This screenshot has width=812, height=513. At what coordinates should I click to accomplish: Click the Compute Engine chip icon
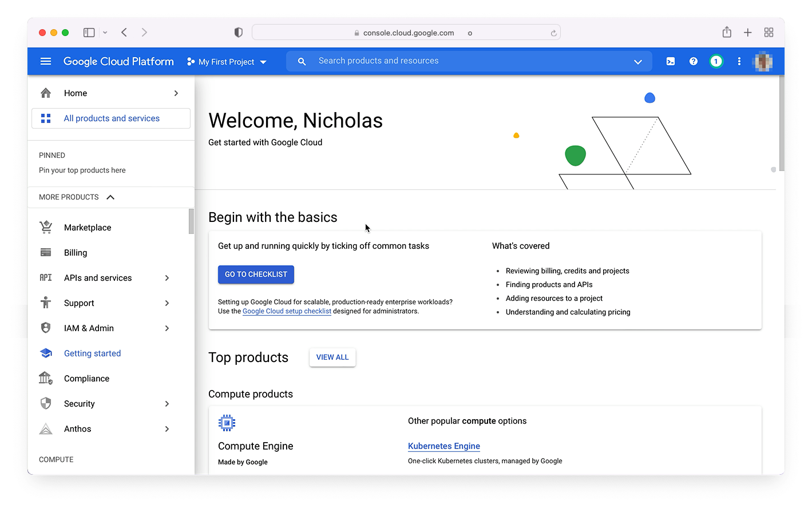click(227, 423)
